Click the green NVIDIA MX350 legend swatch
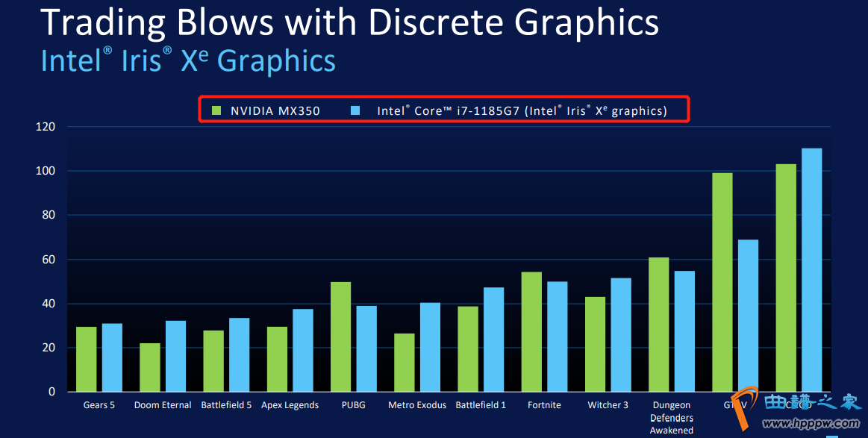This screenshot has height=438, width=868. pos(217,111)
